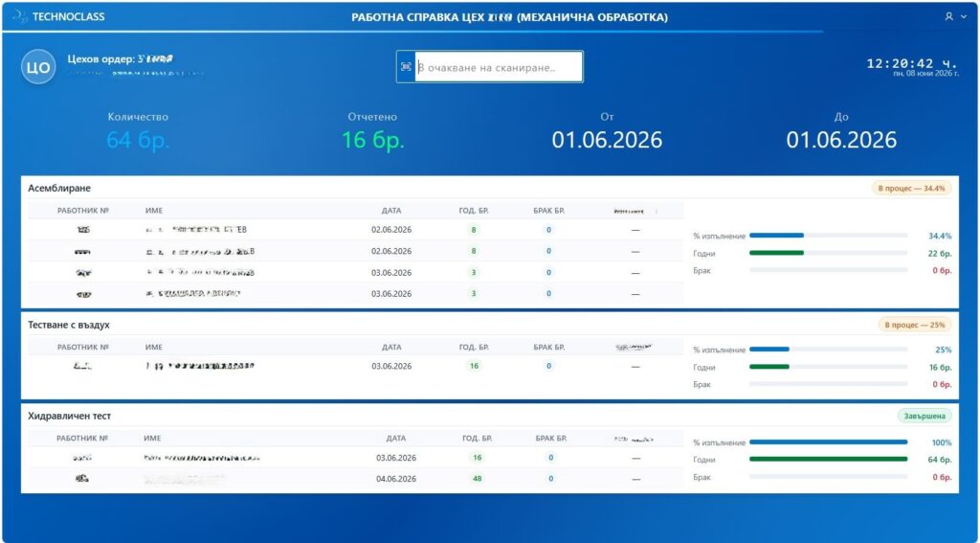Click the 100% completion value
The width and height of the screenshot is (980, 543).
click(x=942, y=442)
